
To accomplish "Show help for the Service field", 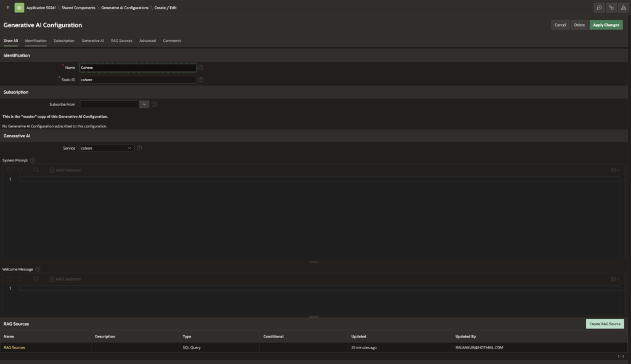I will click(x=139, y=148).
